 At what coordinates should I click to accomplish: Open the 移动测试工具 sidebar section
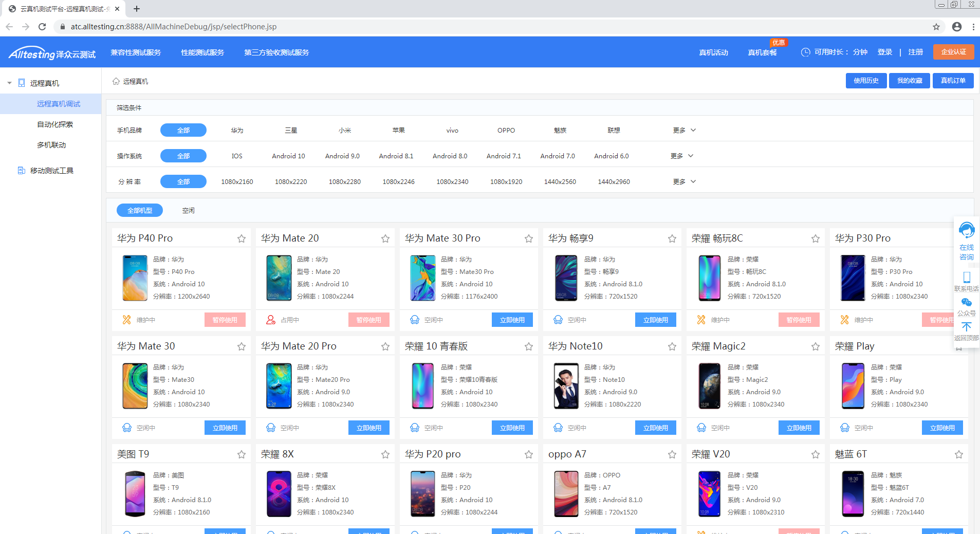coord(51,171)
